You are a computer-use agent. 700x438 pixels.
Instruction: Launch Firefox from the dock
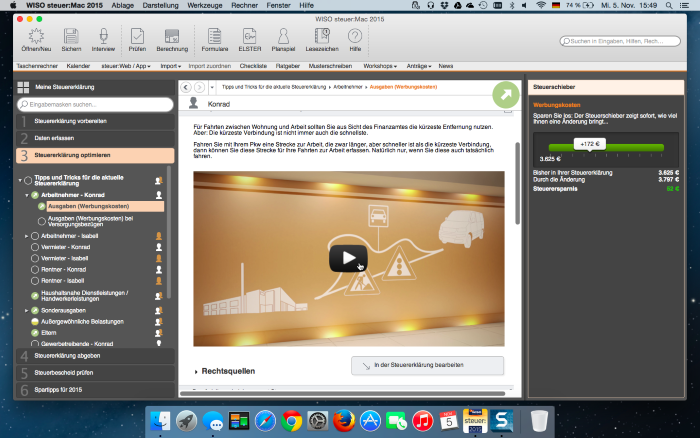click(344, 421)
